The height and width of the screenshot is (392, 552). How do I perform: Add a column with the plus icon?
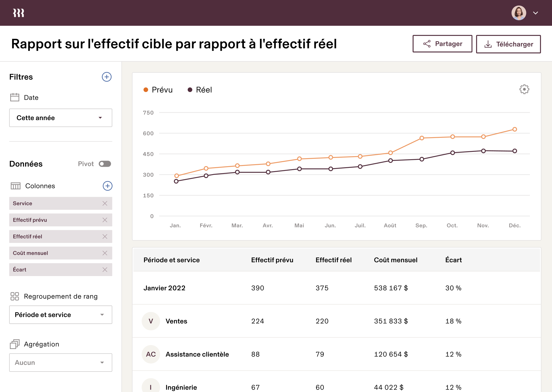tap(107, 186)
